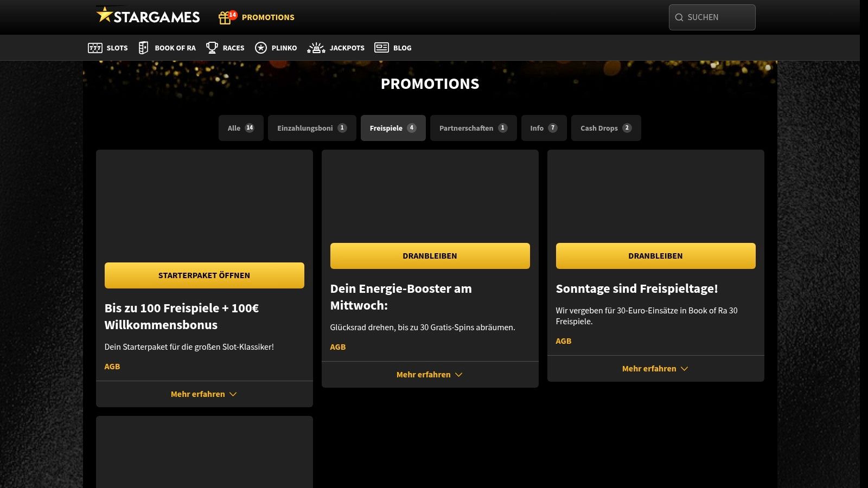Click text 'Glücksrad drehen, bis zu 30 Gratis-Spins abräumen.'
Viewport: 868px width, 488px height.
pyautogui.click(x=423, y=328)
